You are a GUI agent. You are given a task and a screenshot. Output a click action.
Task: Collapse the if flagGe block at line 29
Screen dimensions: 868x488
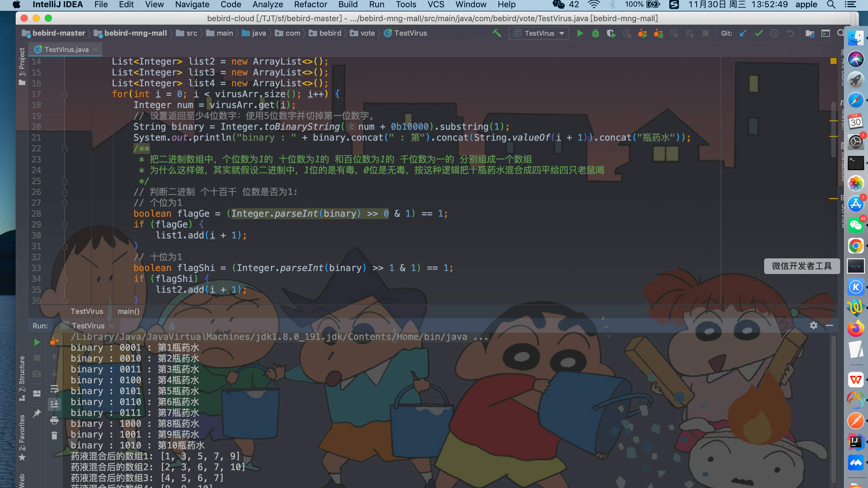click(65, 225)
